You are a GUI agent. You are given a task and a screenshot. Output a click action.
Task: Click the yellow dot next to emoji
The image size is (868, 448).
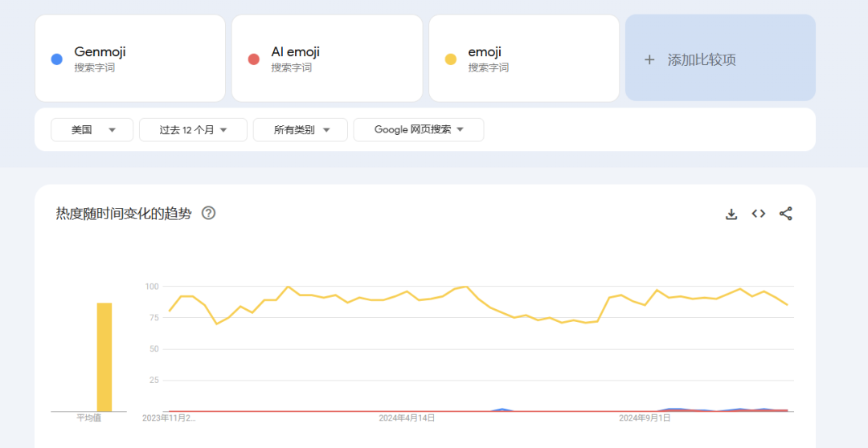(x=450, y=59)
